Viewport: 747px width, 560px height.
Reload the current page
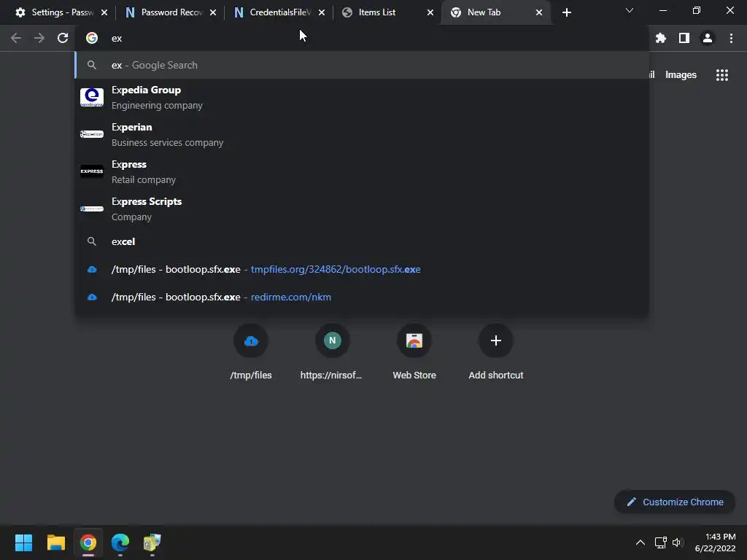63,38
